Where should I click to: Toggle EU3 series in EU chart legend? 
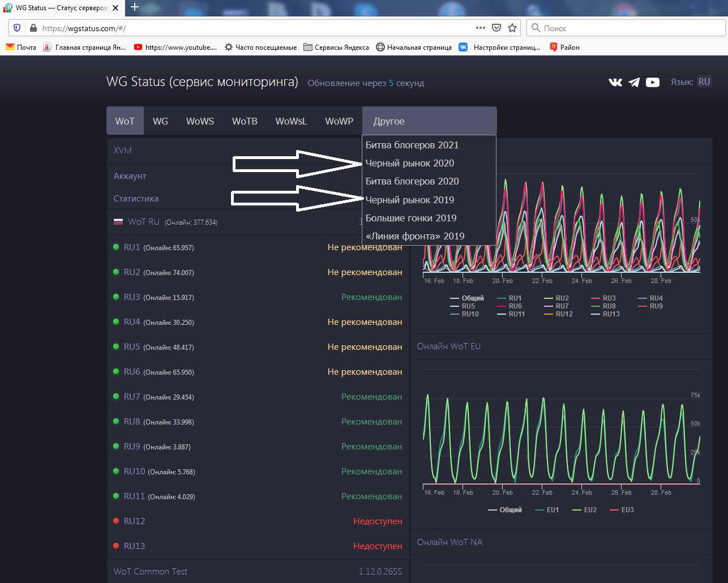click(622, 510)
